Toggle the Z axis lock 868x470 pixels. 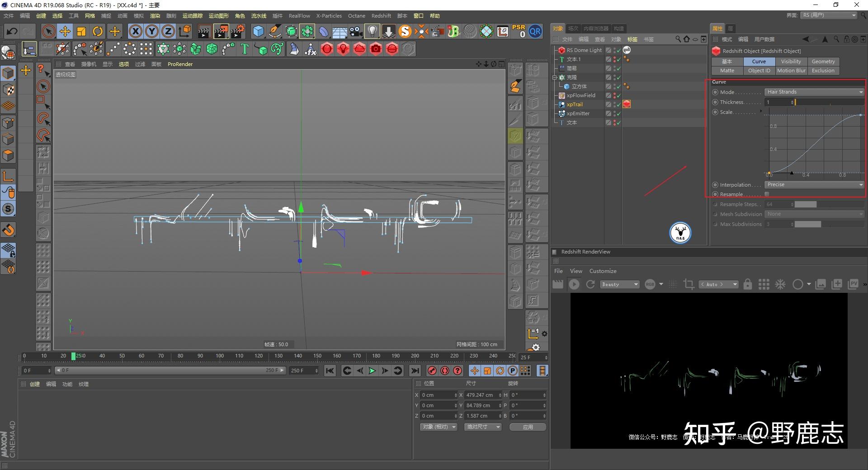pyautogui.click(x=168, y=31)
